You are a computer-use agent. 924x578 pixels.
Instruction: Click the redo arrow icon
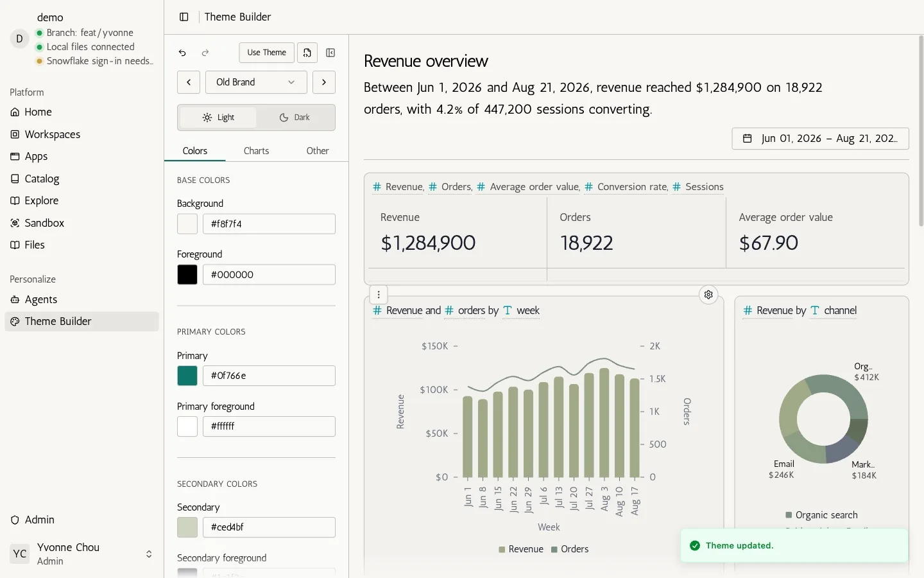click(205, 53)
